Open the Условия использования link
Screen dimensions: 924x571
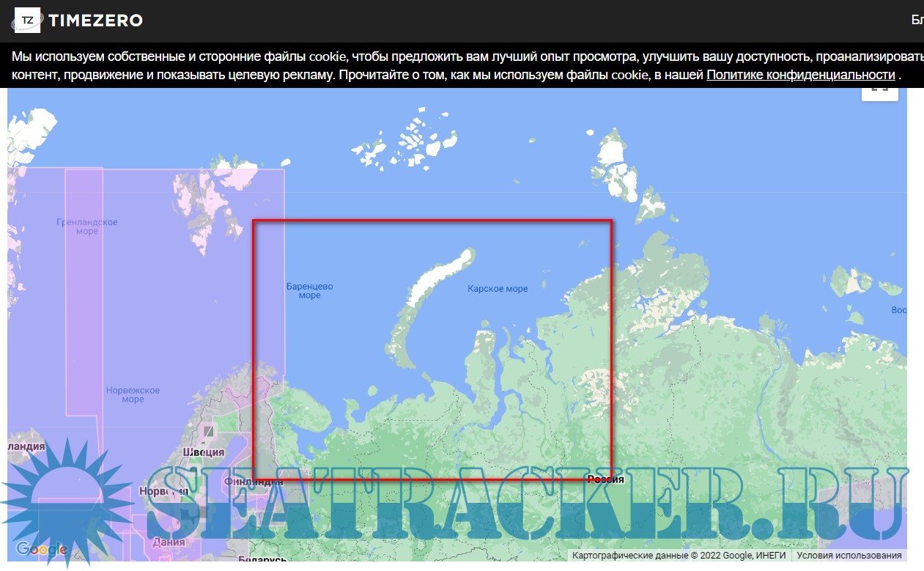coord(850,556)
